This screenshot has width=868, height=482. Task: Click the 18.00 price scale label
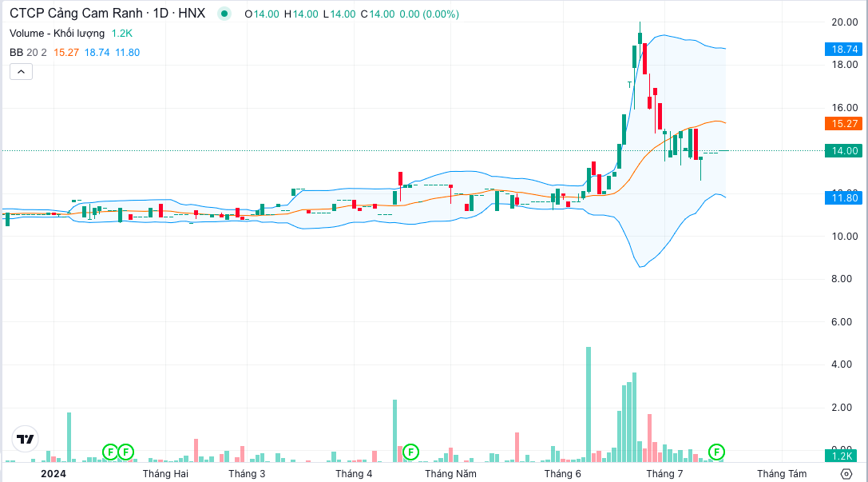coord(845,65)
